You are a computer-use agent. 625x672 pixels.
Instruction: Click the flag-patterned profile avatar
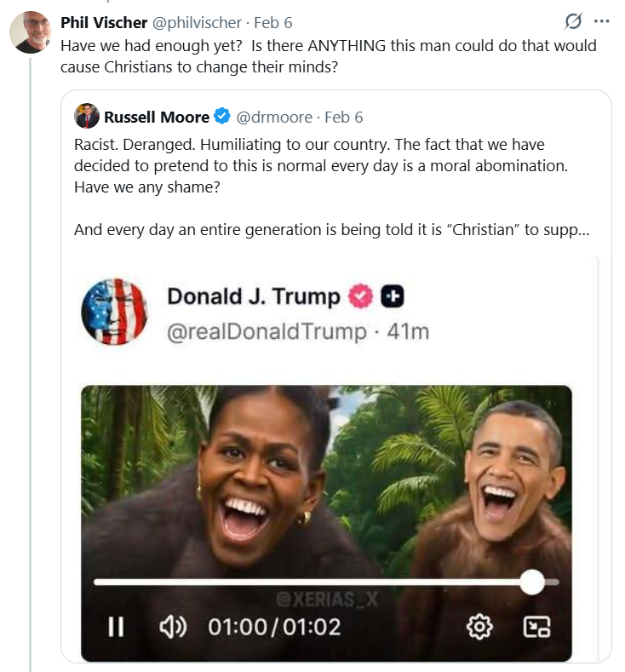[x=114, y=311]
